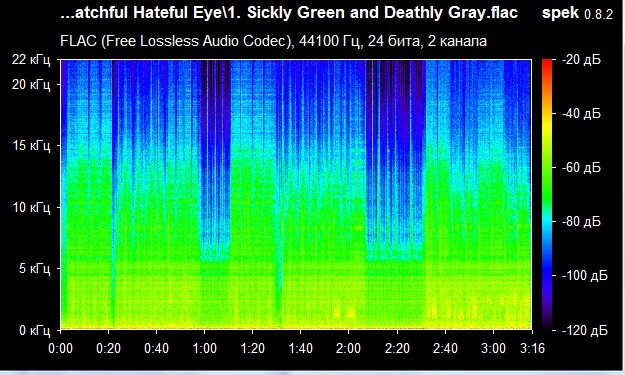Click the 22 кГц frequency label

click(31, 60)
